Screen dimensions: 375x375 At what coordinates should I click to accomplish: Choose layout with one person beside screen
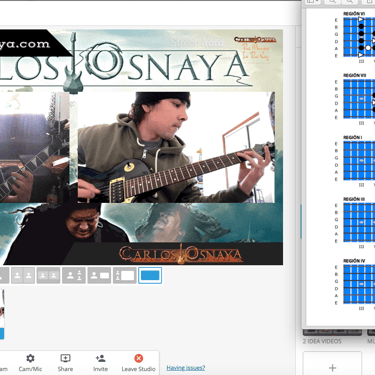tap(99, 275)
